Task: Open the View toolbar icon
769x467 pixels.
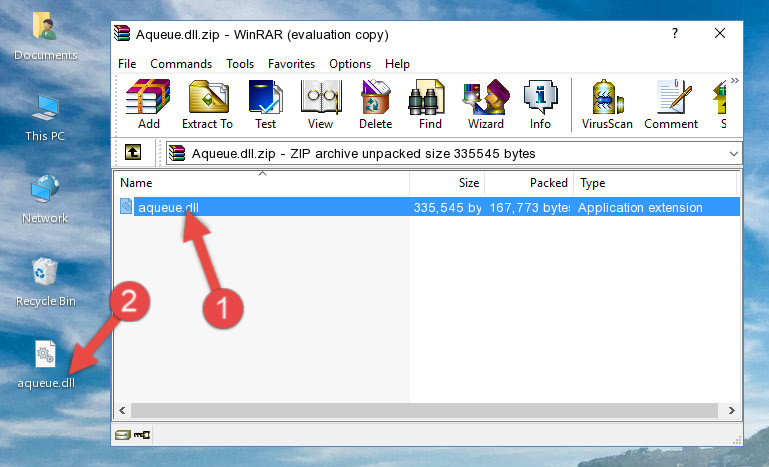Action: tap(321, 104)
